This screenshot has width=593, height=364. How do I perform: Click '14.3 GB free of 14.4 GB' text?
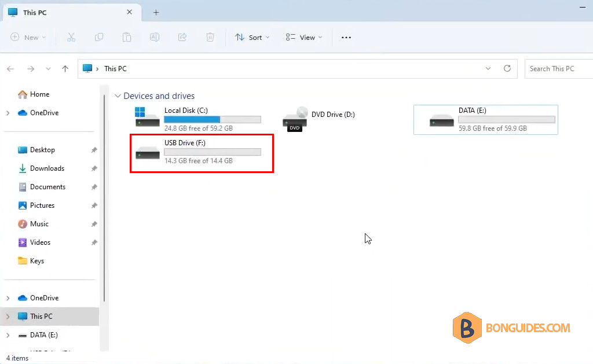point(199,161)
